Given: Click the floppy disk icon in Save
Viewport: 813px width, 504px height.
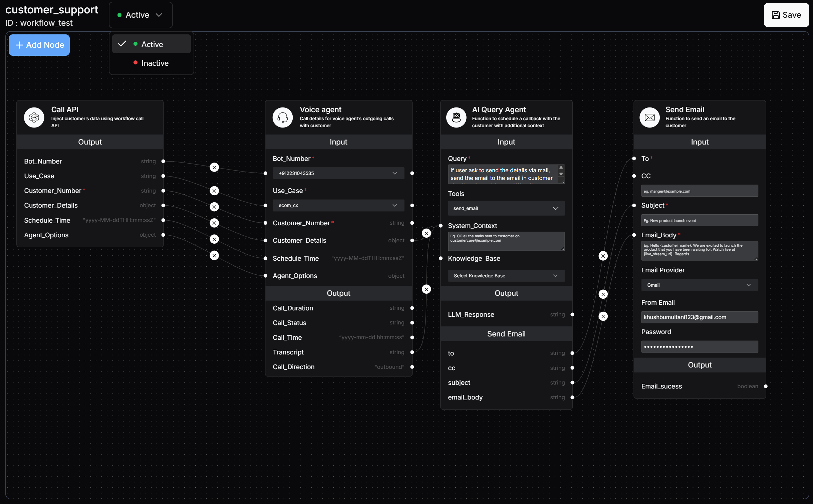Looking at the screenshot, I should click(776, 15).
